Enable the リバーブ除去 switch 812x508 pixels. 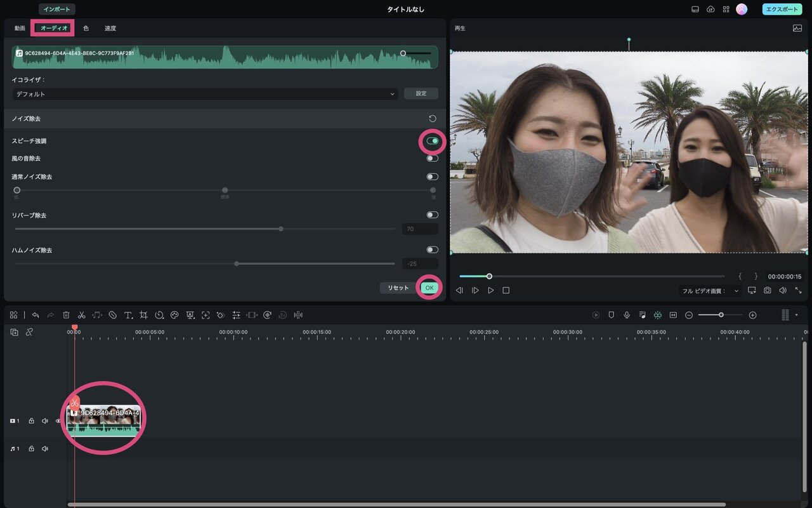(x=433, y=215)
